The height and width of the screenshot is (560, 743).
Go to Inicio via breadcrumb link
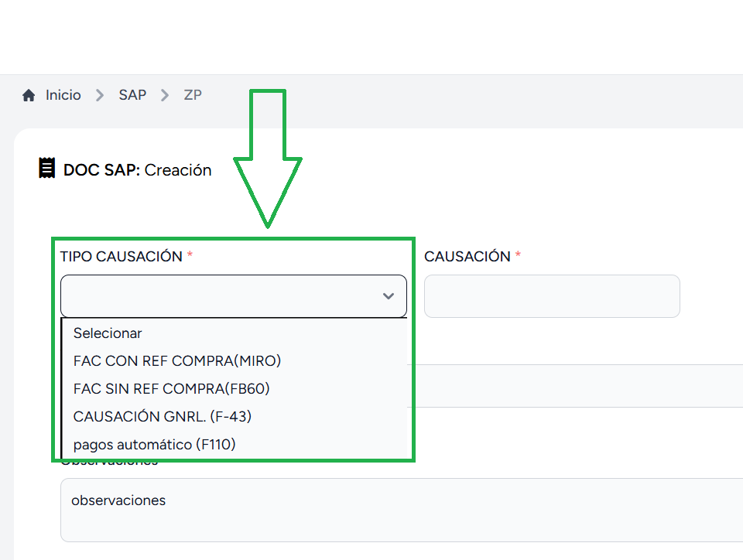(63, 95)
